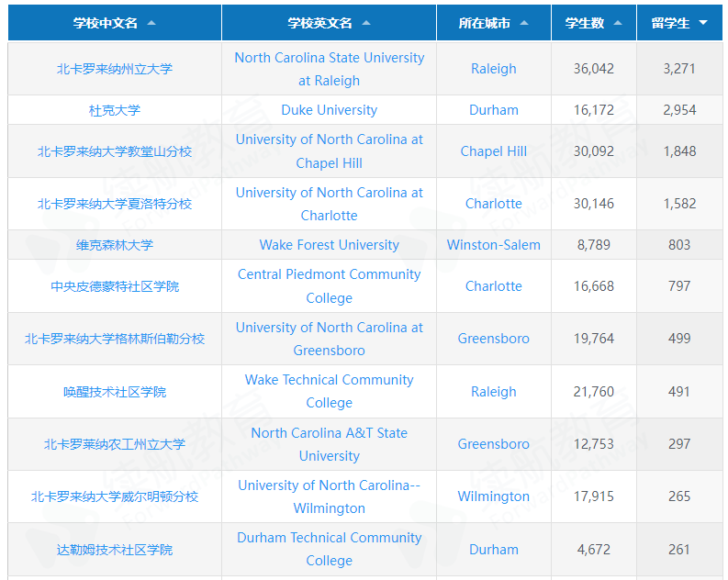Select student count 12,753
This screenshot has height=580, width=728.
tap(594, 444)
